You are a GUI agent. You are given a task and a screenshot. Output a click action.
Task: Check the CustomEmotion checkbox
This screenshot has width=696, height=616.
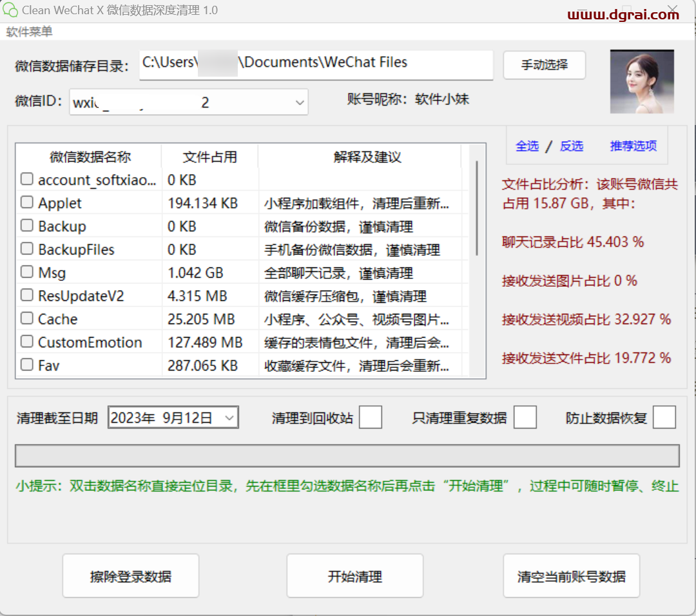click(x=27, y=342)
